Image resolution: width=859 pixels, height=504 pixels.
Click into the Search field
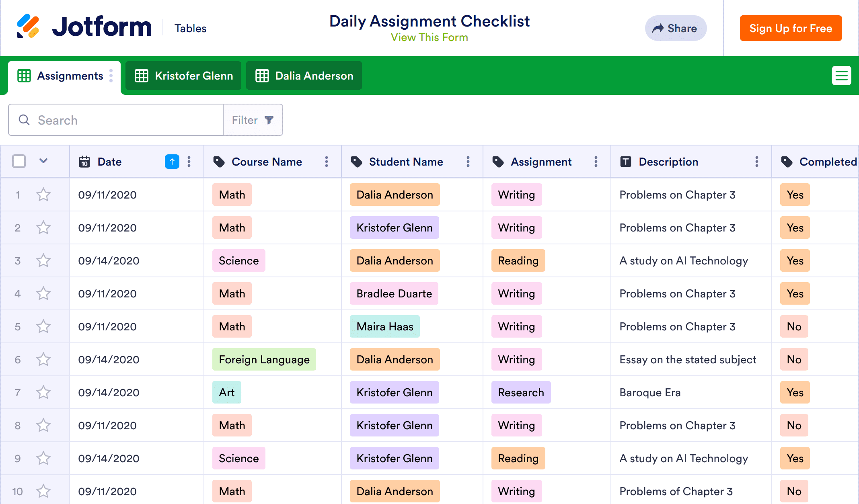pyautogui.click(x=121, y=120)
